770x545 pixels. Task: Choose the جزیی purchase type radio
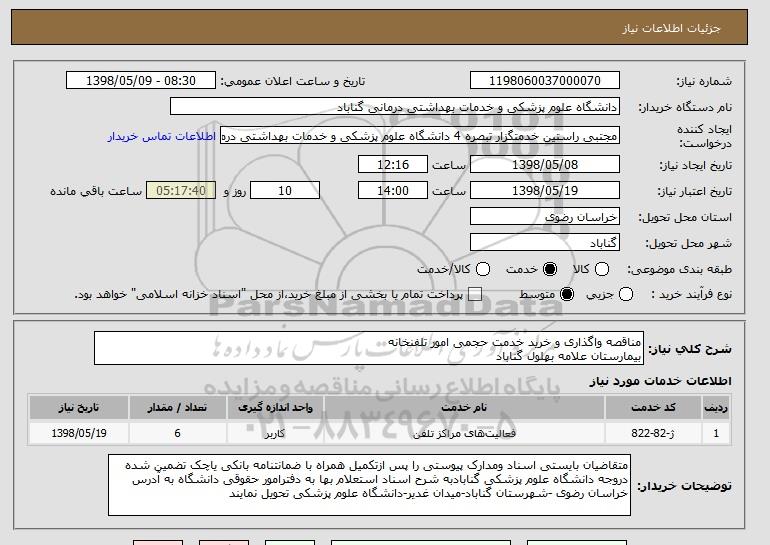(626, 295)
